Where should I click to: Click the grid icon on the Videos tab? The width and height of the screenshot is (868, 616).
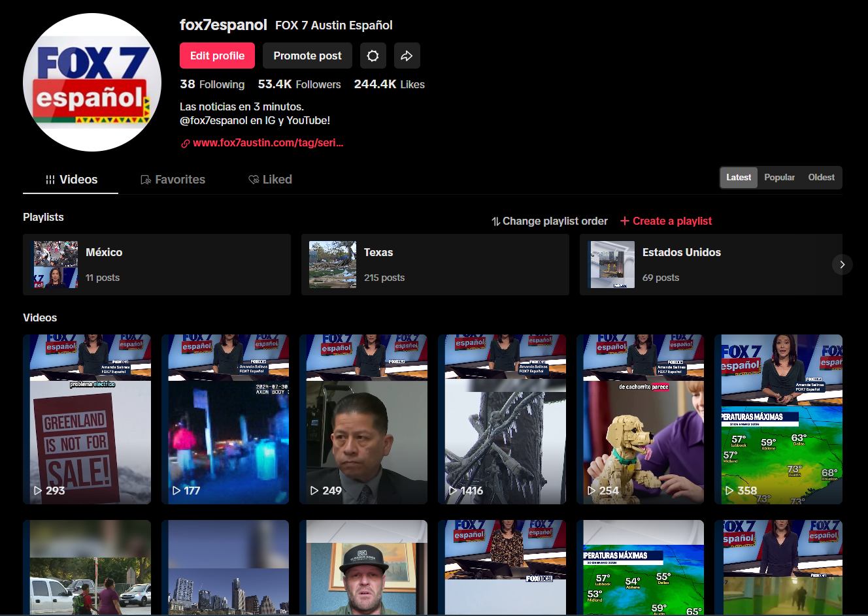(x=50, y=180)
